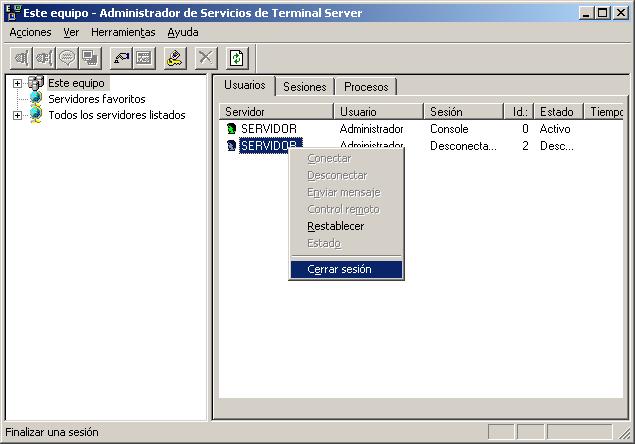Choose Restablecer from the context menu
Viewport: 635px width, 444px height.
(x=335, y=226)
